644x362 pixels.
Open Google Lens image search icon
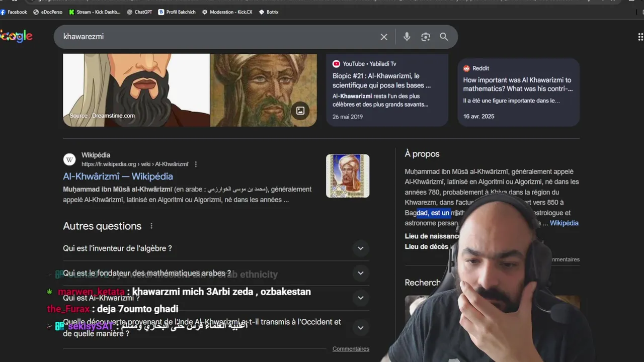tap(426, 37)
